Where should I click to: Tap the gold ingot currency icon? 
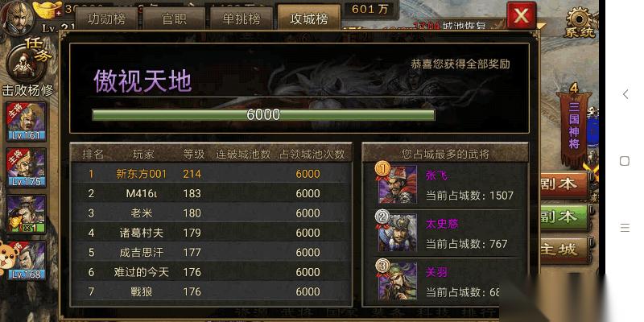pos(47,10)
